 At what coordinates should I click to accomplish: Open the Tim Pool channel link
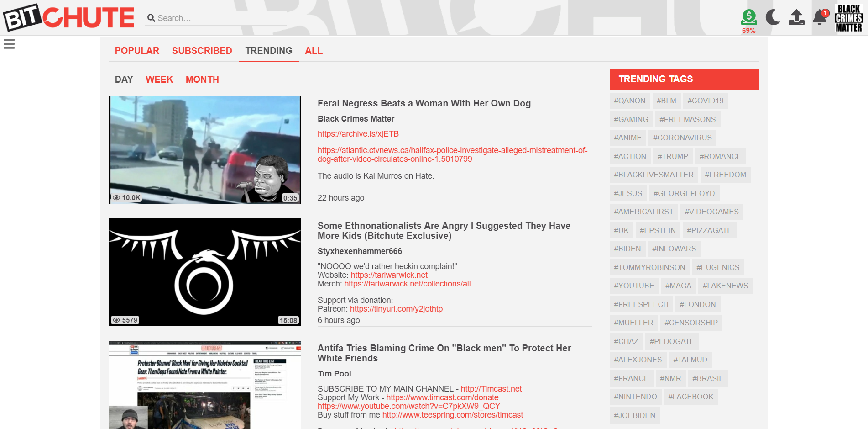(x=335, y=374)
